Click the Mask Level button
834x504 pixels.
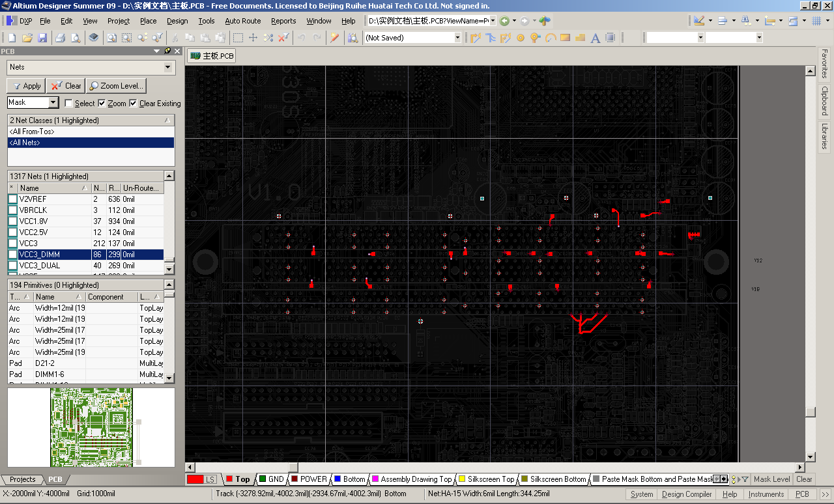coord(771,479)
